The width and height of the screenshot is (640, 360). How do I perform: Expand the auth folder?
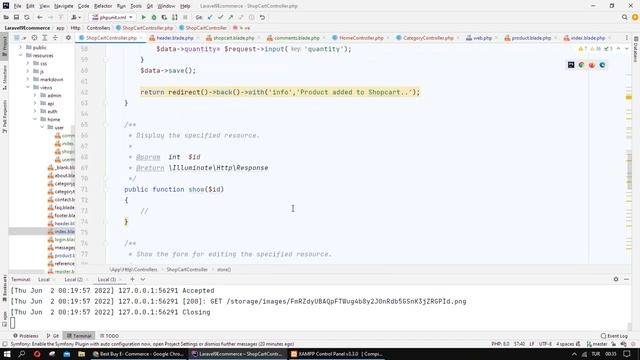tap(35, 111)
